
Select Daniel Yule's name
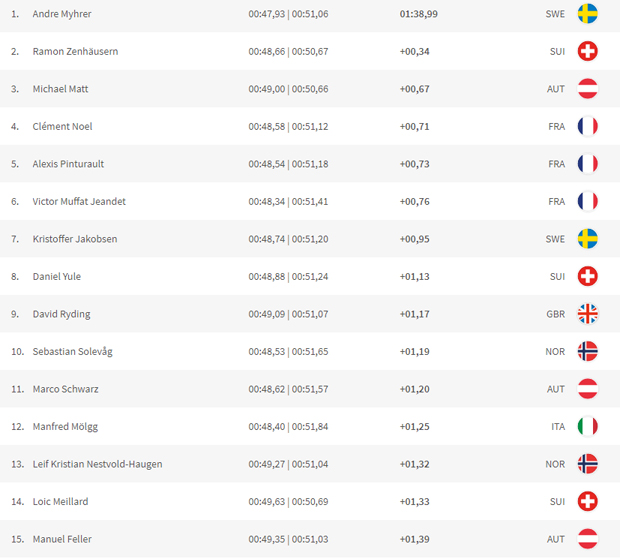click(x=57, y=276)
